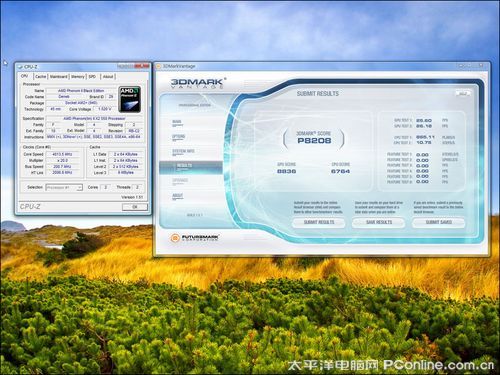Click the OK button in CPU-Z
500x375 pixels.
tap(135, 207)
